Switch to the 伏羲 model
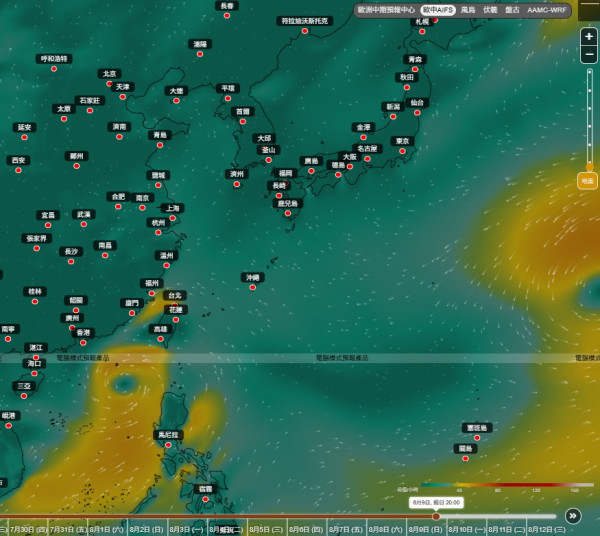This screenshot has width=600, height=536. click(x=490, y=10)
